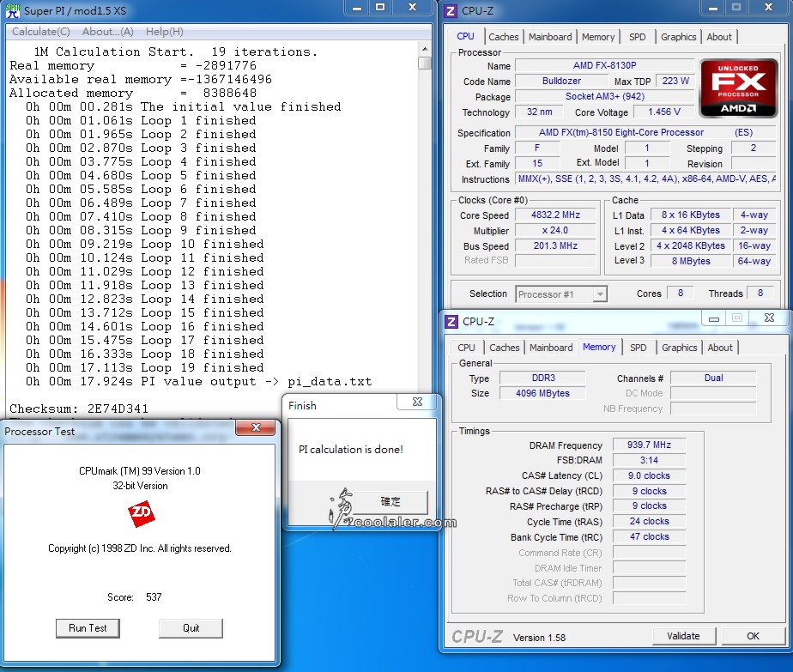This screenshot has width=793, height=672.
Task: Click OK in the CPU-Z Memory window
Action: click(753, 636)
